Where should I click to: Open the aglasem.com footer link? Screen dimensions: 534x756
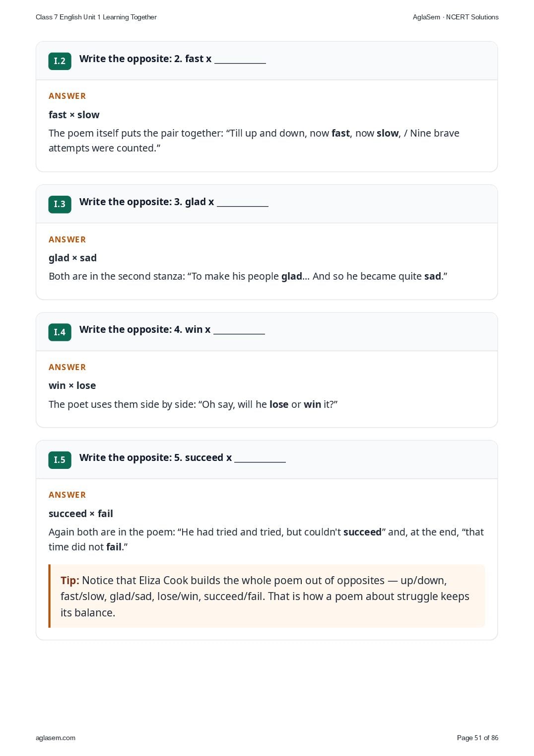click(x=56, y=738)
